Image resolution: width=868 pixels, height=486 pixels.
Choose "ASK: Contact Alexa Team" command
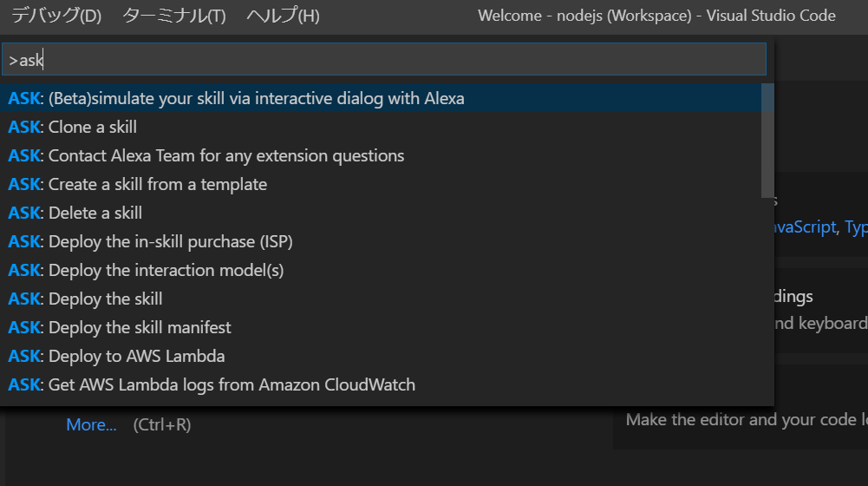point(206,155)
